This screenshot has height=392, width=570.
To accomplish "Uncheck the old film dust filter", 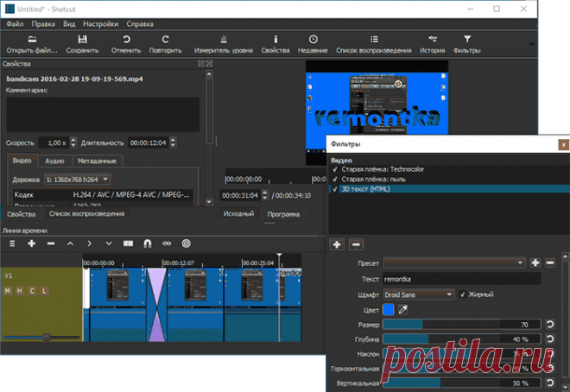I will [x=335, y=179].
